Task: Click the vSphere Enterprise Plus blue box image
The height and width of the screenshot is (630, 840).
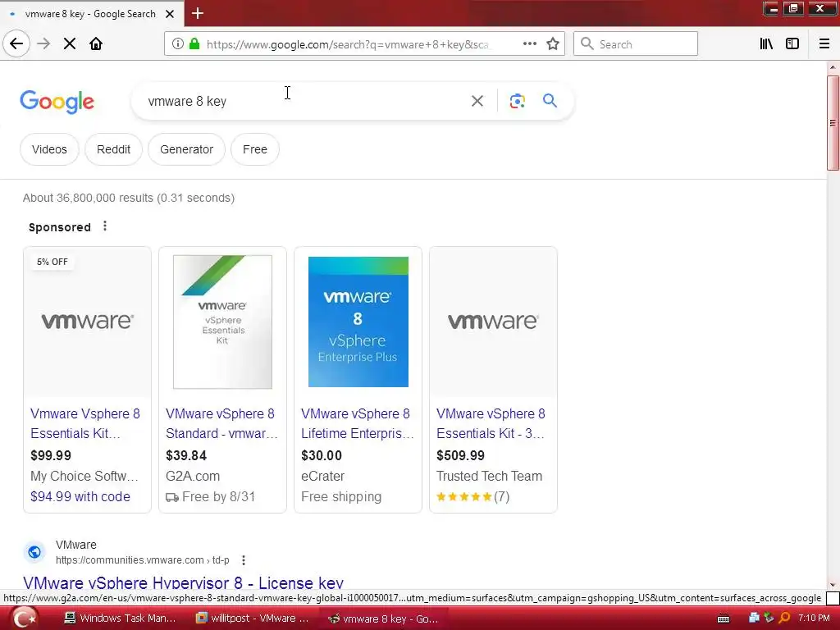Action: [x=358, y=322]
